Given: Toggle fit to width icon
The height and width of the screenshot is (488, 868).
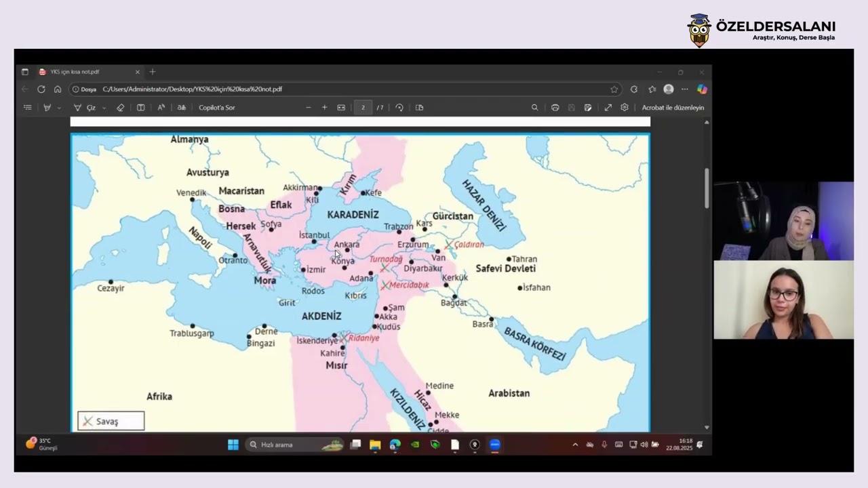Looking at the screenshot, I should tap(341, 107).
